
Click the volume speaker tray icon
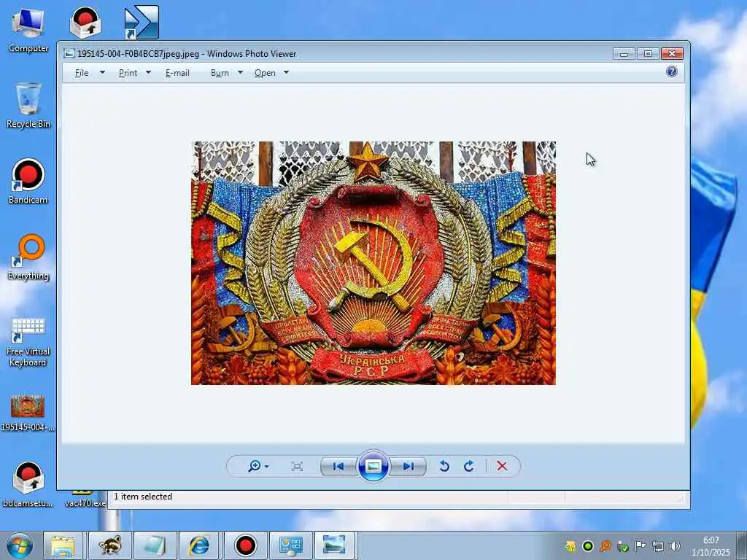[675, 545]
